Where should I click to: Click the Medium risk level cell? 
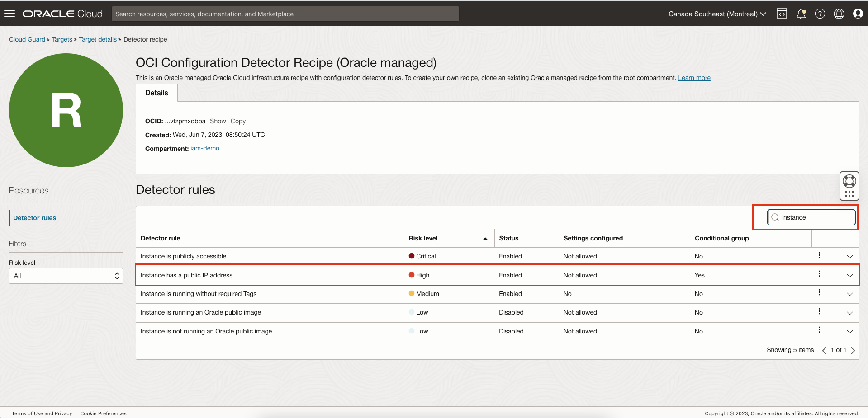[424, 294]
